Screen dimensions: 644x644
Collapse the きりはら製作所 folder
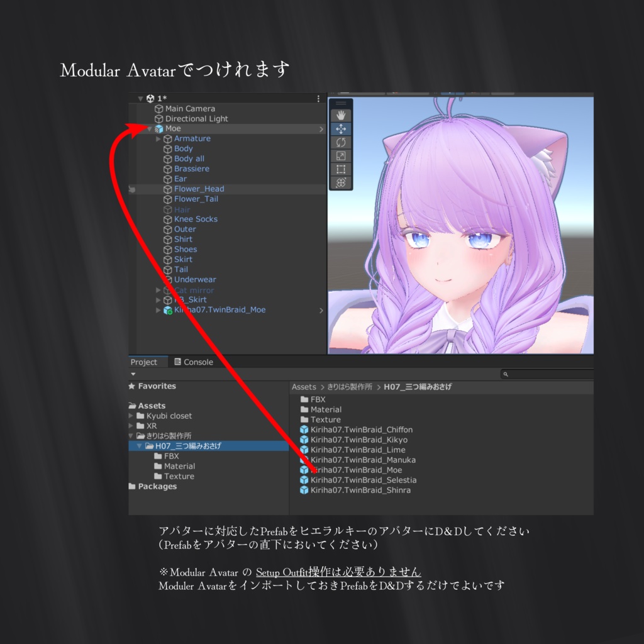[x=131, y=436]
